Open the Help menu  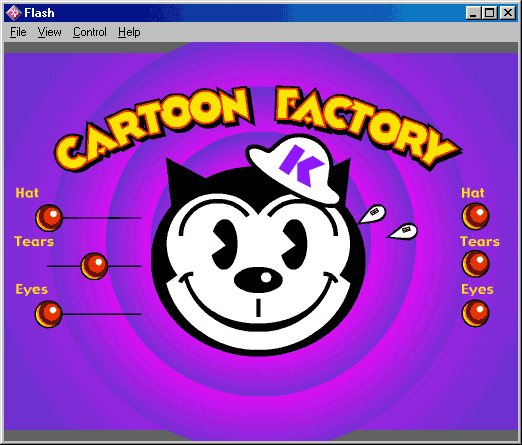click(129, 32)
